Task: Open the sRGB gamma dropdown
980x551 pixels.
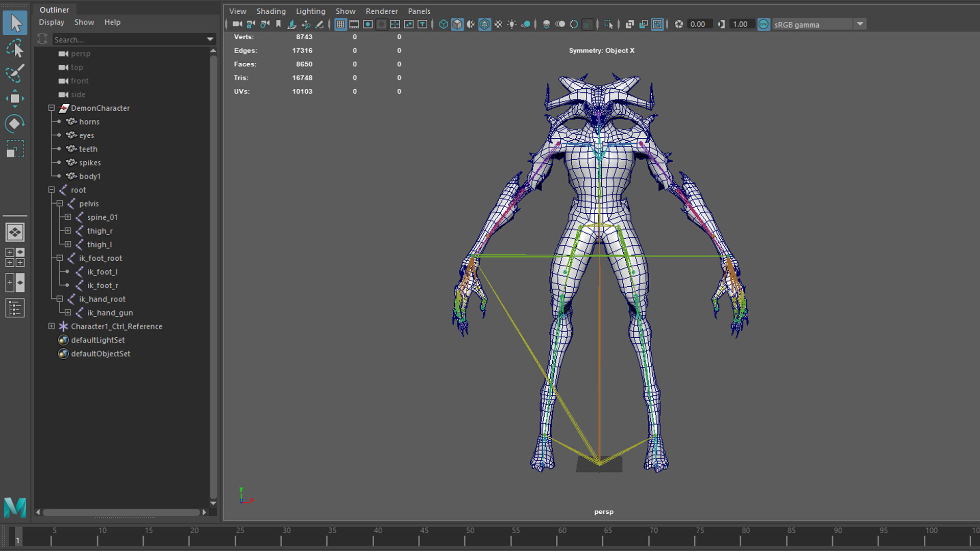Action: tap(861, 24)
